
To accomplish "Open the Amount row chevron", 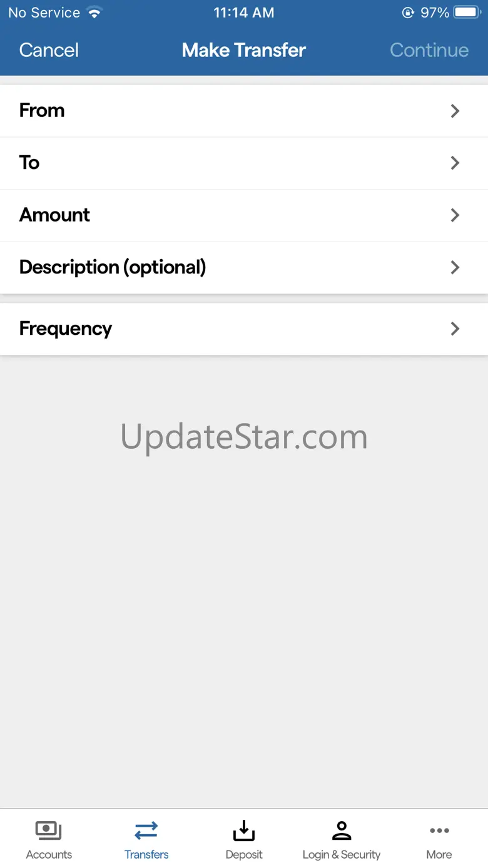I will [x=455, y=215].
